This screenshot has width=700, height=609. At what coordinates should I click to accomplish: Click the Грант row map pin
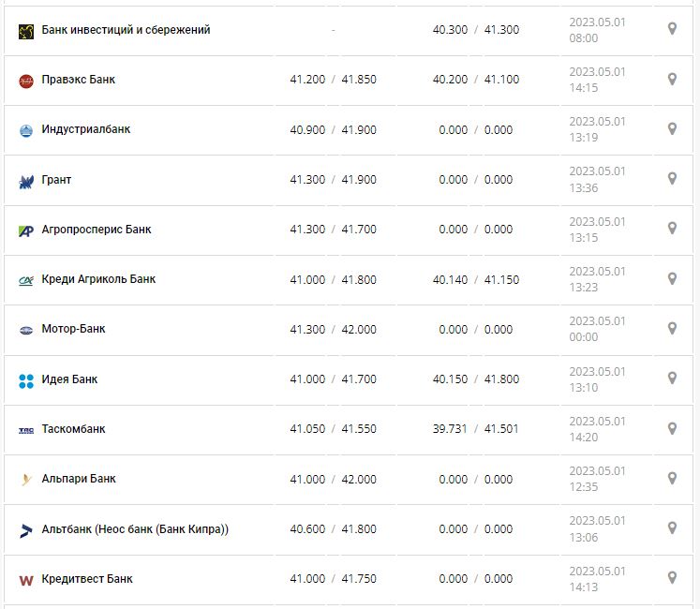[672, 178]
